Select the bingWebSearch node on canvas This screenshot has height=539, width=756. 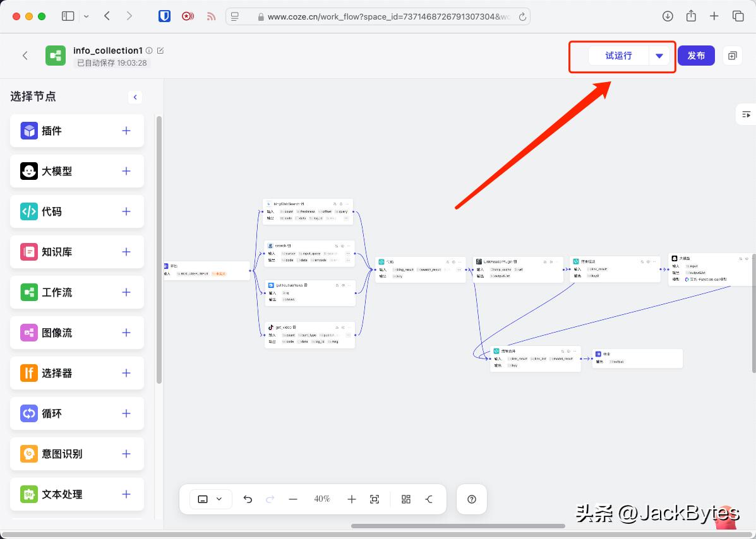308,211
